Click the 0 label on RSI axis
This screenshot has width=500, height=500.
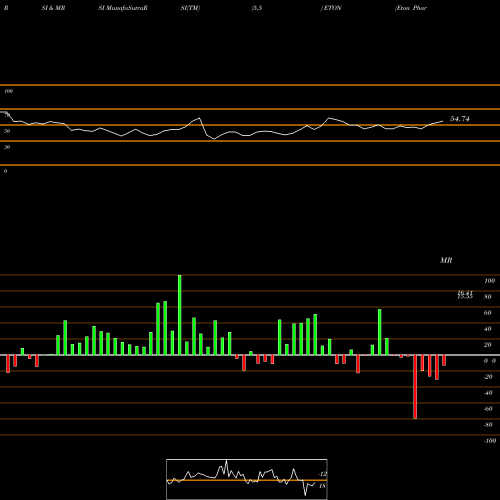[x=5, y=171]
